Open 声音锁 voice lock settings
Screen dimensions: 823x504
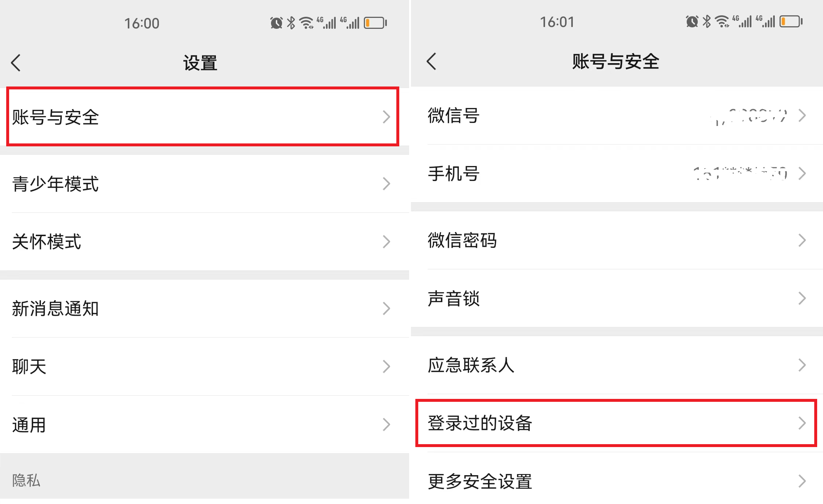[617, 298]
